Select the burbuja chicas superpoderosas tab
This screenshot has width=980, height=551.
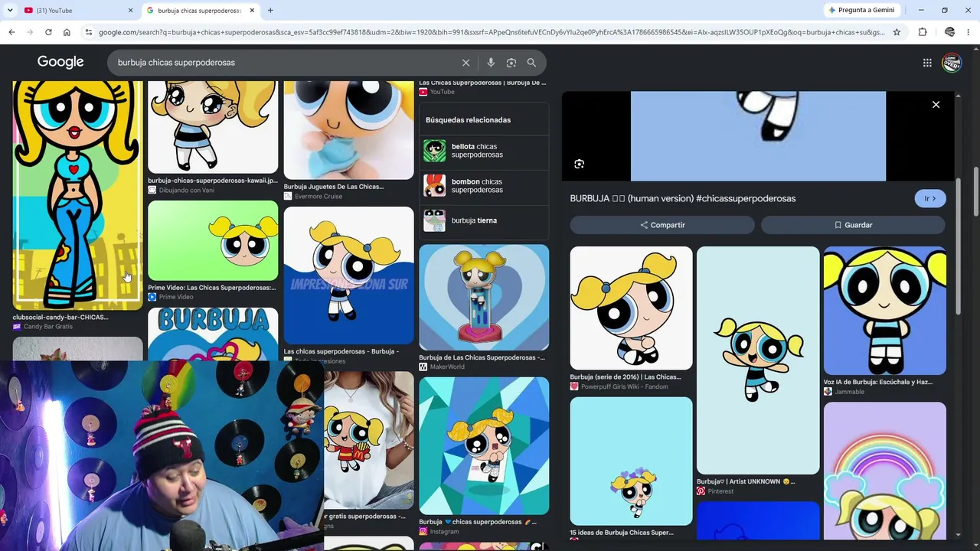[201, 10]
